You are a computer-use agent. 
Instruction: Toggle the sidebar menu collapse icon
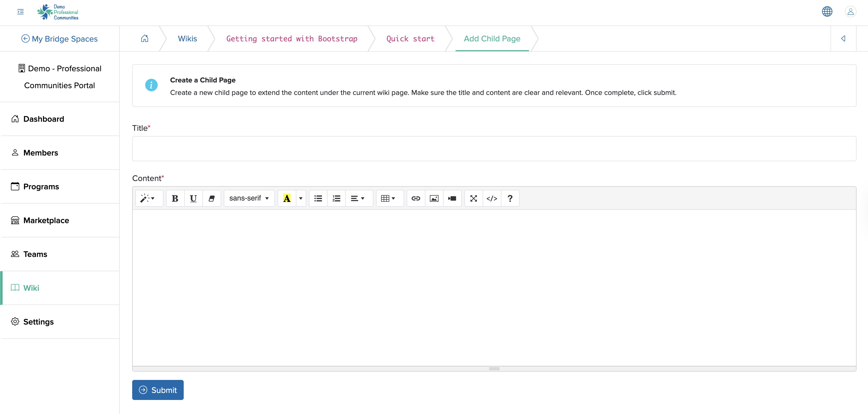point(21,12)
